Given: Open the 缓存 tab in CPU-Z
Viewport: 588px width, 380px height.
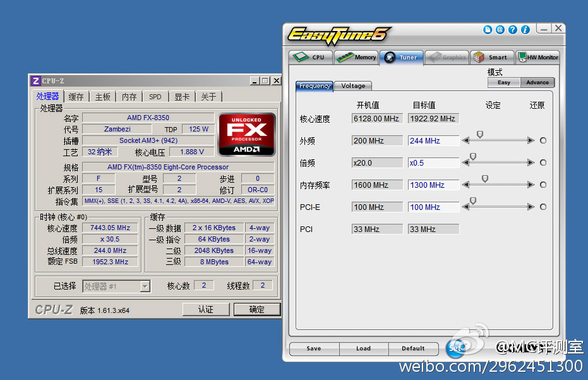Looking at the screenshot, I should (76, 97).
